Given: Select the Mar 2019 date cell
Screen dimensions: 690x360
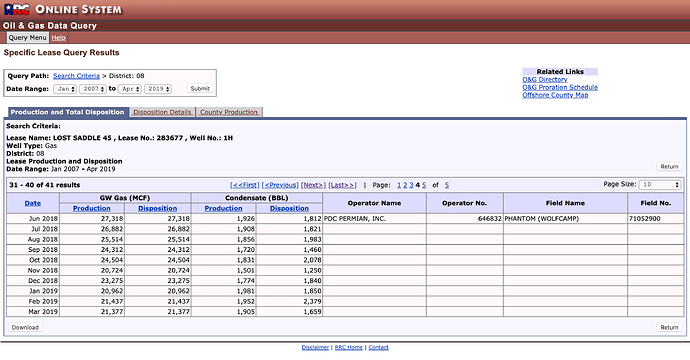Looking at the screenshot, I should 33,312.
